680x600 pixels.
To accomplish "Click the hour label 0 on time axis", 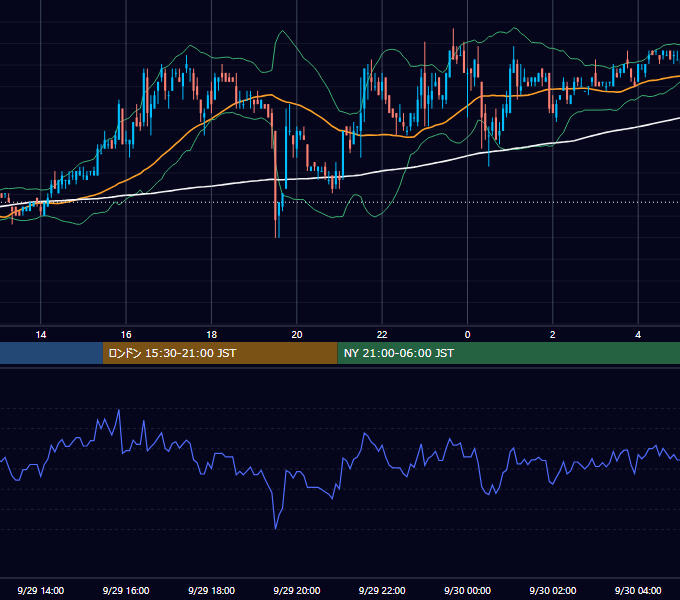I will [x=467, y=335].
